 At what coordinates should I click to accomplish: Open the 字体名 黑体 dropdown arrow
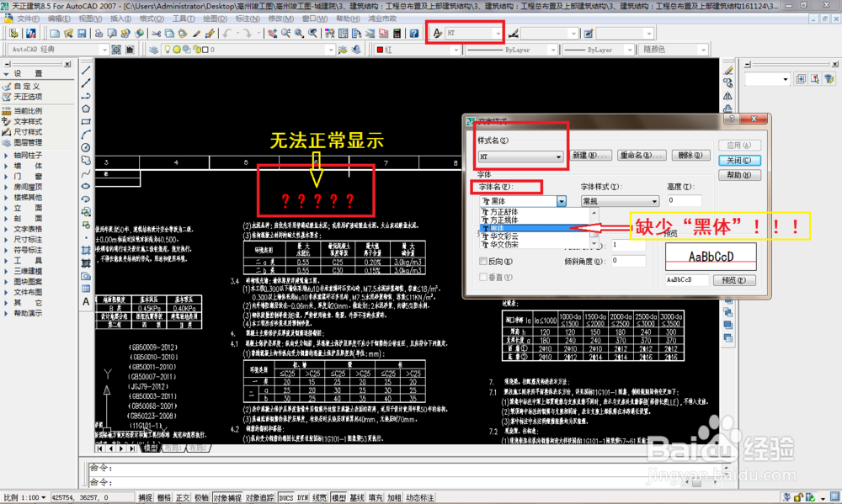(561, 201)
